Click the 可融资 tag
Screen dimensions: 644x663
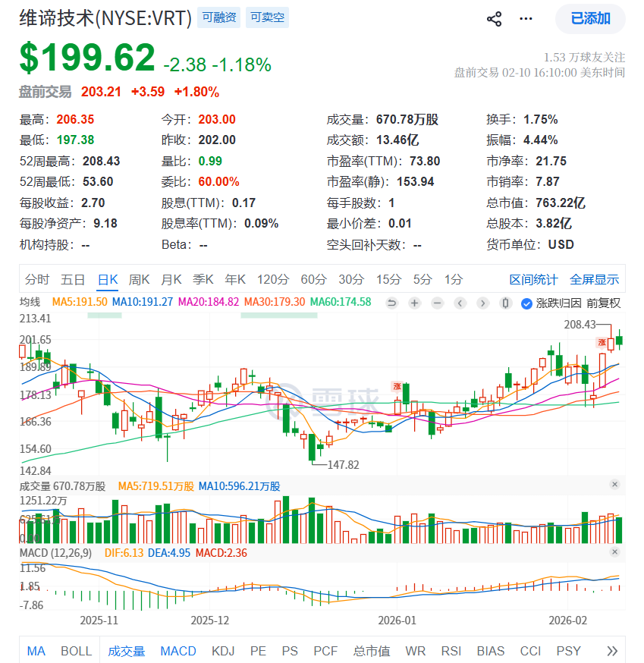tap(218, 17)
